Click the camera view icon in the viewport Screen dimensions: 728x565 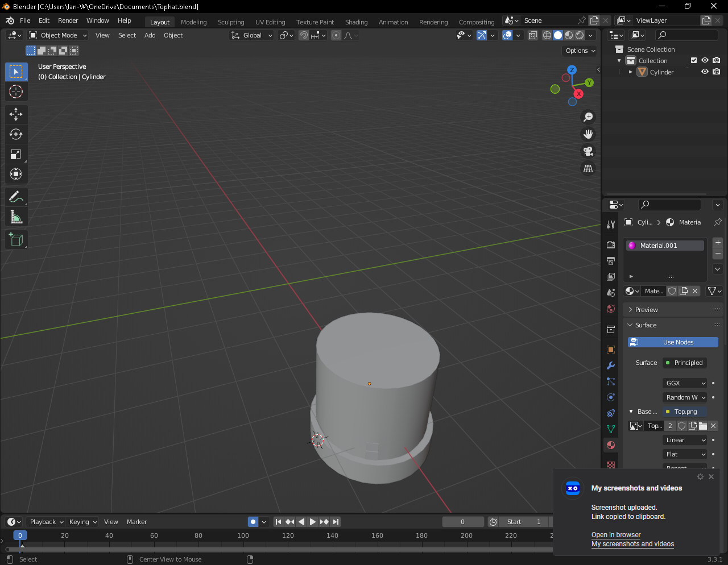[588, 151]
